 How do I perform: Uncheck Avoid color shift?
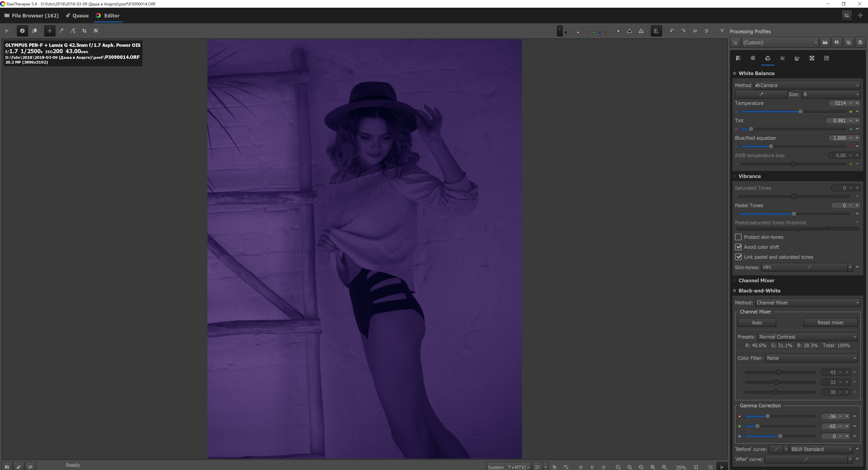[738, 247]
